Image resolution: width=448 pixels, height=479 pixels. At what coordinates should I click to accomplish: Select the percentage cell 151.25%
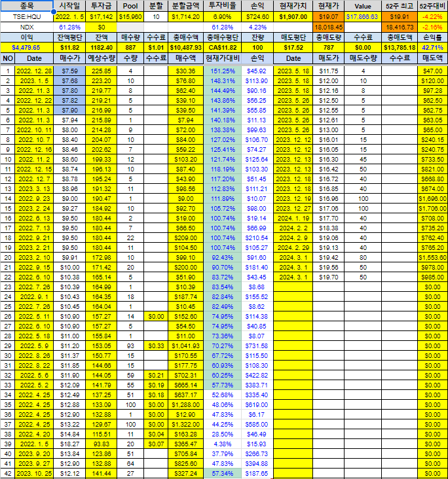(x=222, y=71)
